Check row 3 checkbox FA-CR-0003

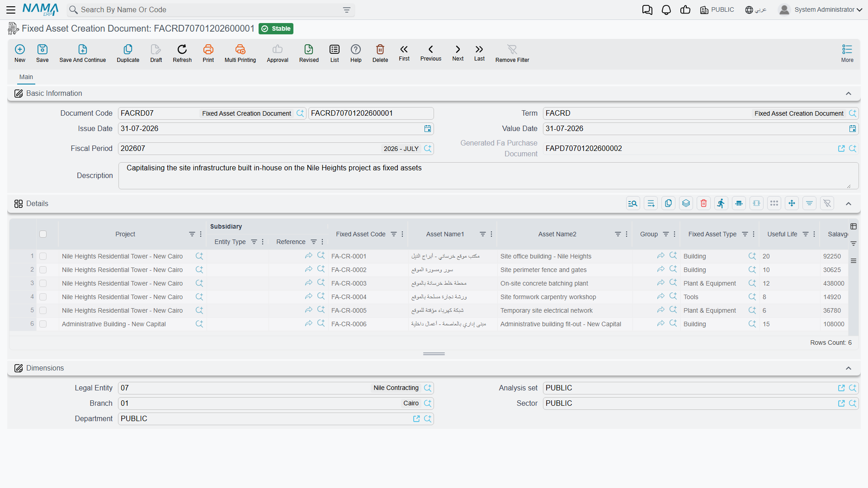pos(43,283)
